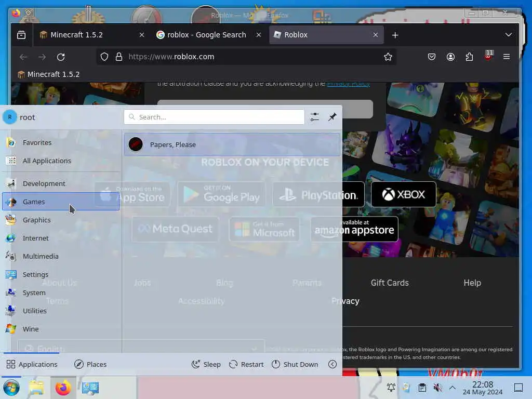Open tracking protection shield icon
Viewport: 532px width, 399px height.
coord(104,57)
